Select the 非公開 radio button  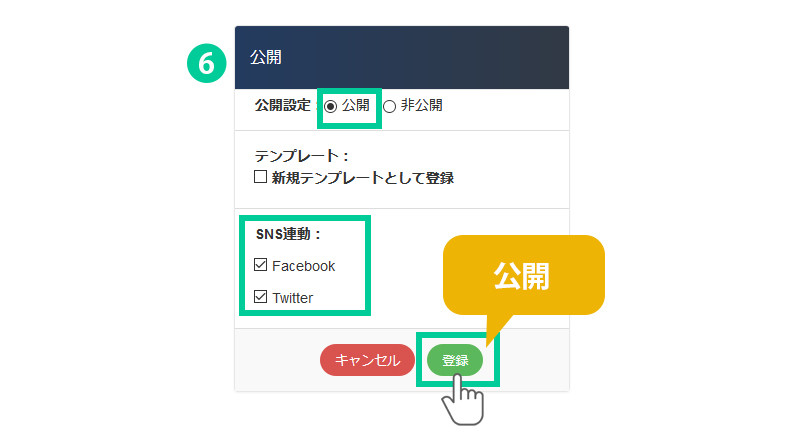(390, 105)
